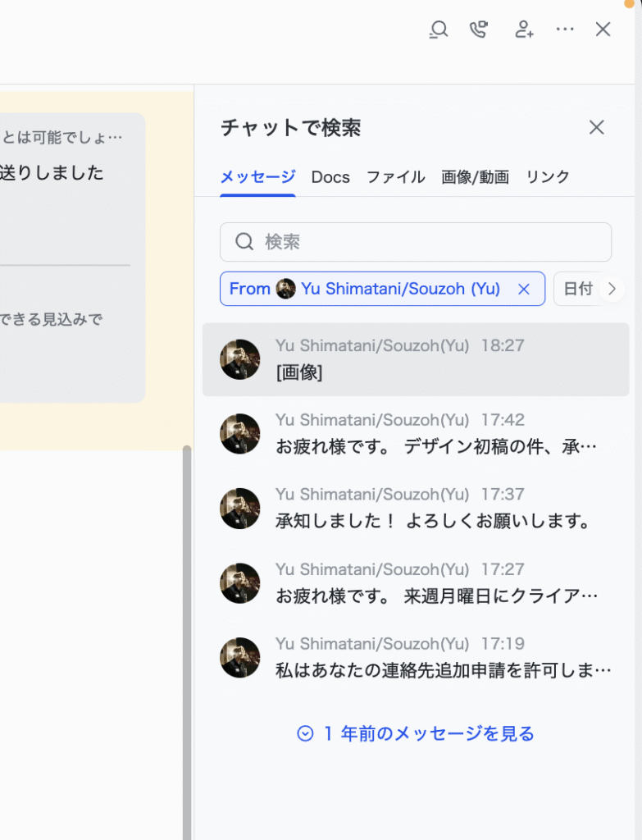Screen dimensions: 642x840
Task: Remove the From Yu Shimatani filter
Action: 524,290
